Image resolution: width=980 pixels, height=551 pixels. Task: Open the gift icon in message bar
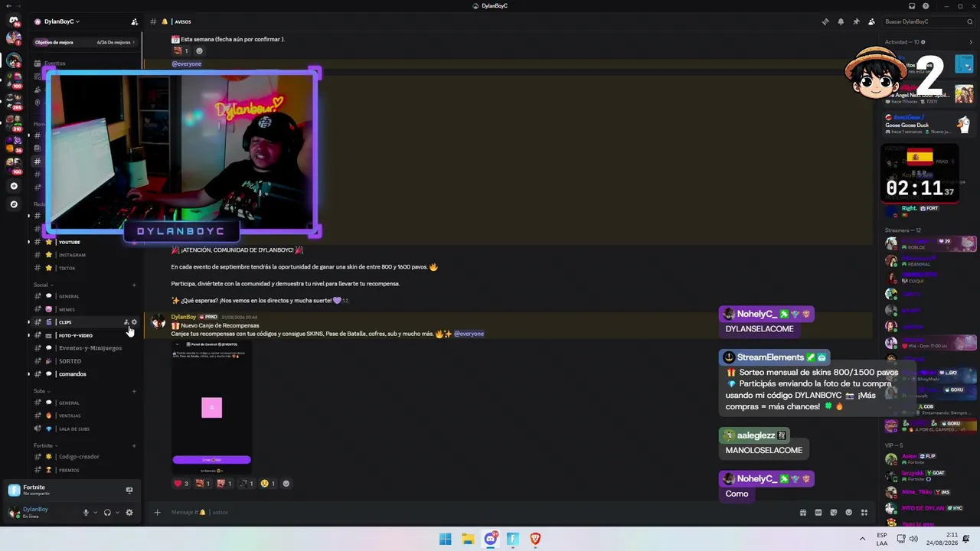click(803, 513)
